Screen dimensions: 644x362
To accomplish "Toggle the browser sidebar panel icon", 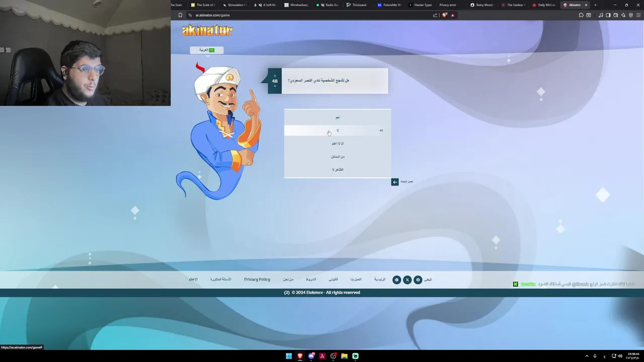I will coord(608,15).
